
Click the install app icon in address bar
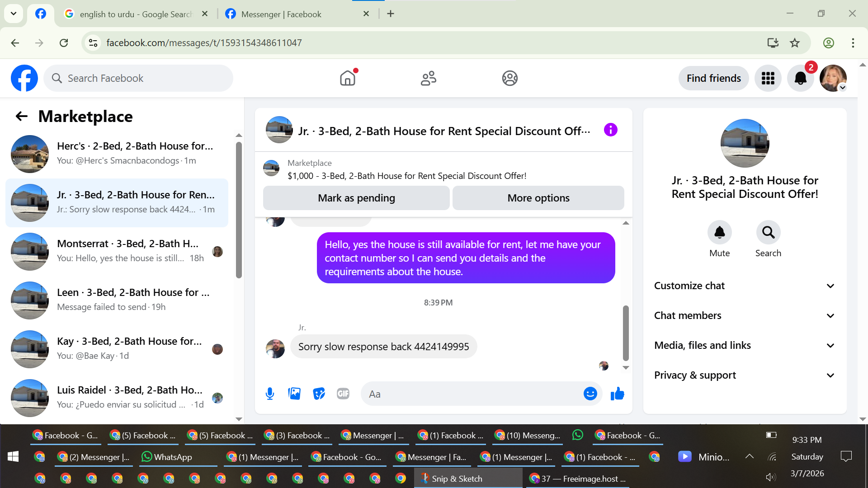773,43
